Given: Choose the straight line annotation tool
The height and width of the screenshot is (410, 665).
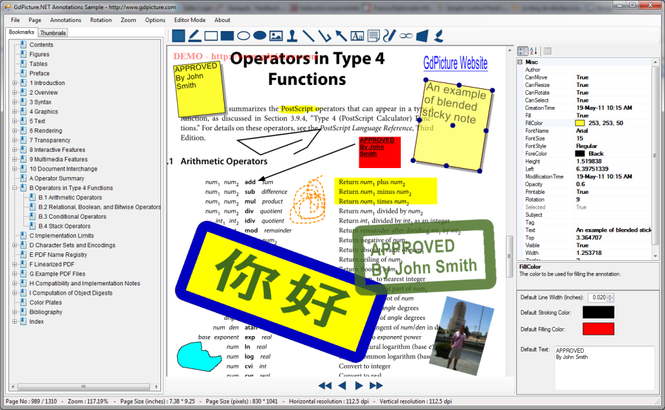Looking at the screenshot, I should (308, 36).
